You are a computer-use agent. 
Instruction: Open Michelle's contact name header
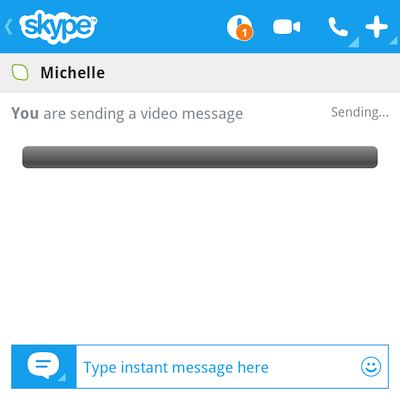73,73
